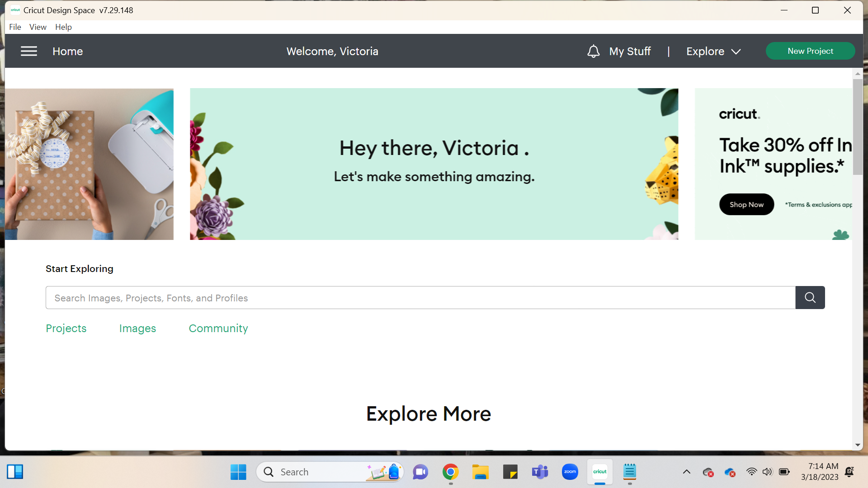The image size is (868, 488).
Task: Open the hamburger navigation menu
Action: pyautogui.click(x=28, y=51)
